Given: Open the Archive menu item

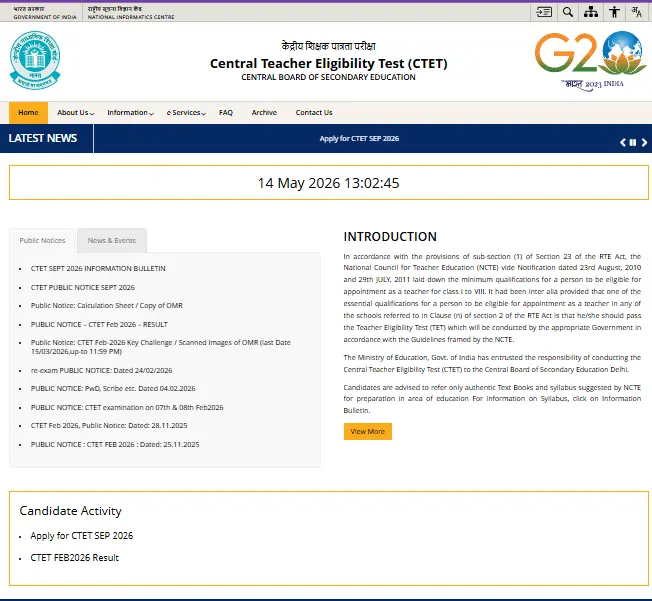Looking at the screenshot, I should click(264, 113).
